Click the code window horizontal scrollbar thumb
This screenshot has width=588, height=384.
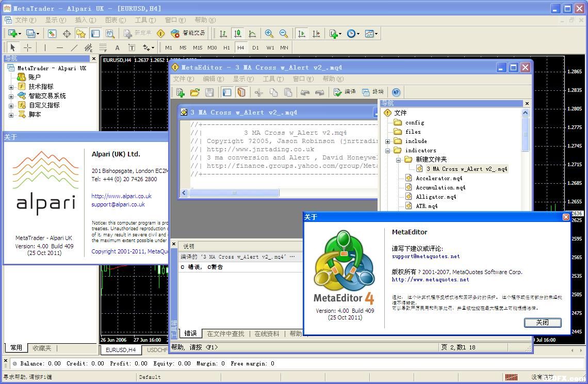coord(234,193)
